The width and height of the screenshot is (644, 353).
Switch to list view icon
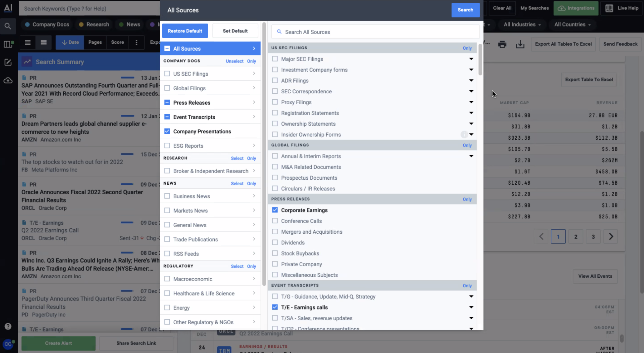click(x=28, y=42)
